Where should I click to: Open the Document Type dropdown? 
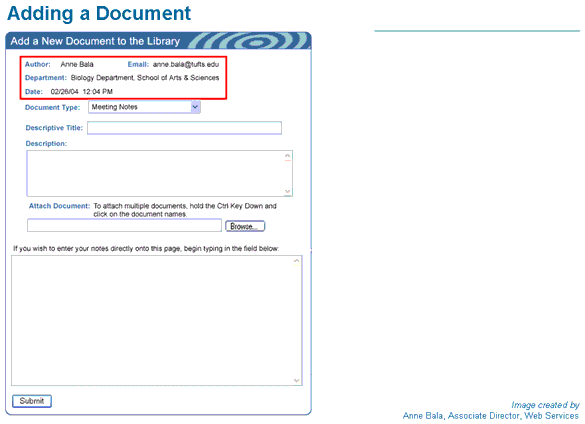click(x=144, y=107)
